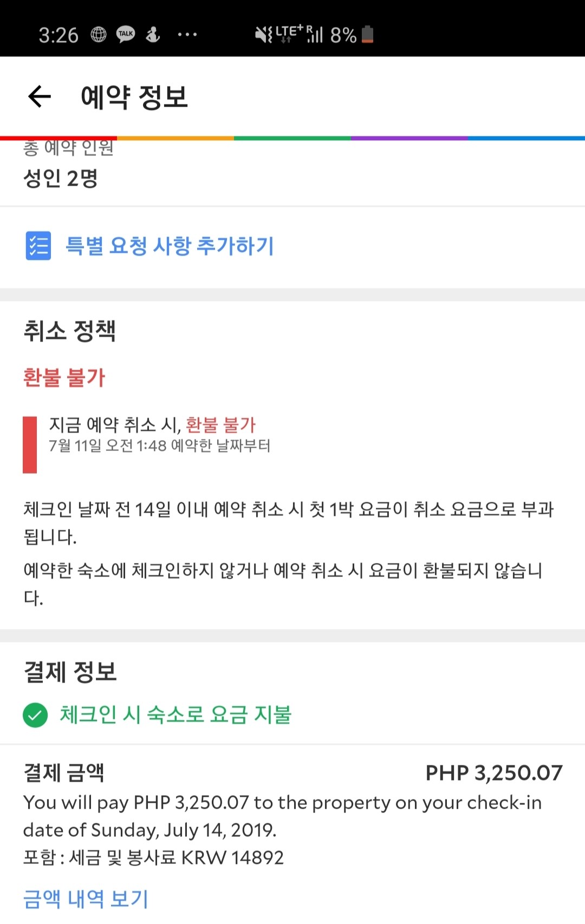Open the KakaoTalk notification icon
Viewport: 585px width, 924px height.
(125, 34)
